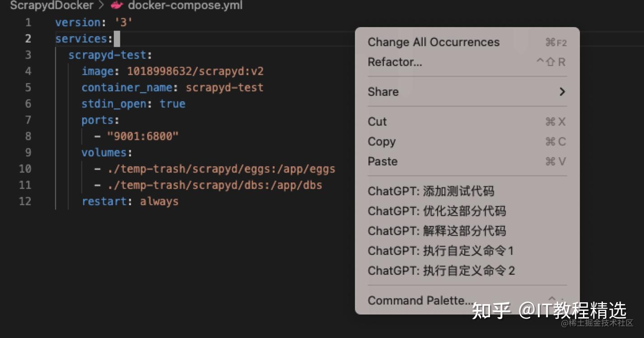
Task: Run ChatGPT: 执行自定义命令1
Action: (467, 251)
